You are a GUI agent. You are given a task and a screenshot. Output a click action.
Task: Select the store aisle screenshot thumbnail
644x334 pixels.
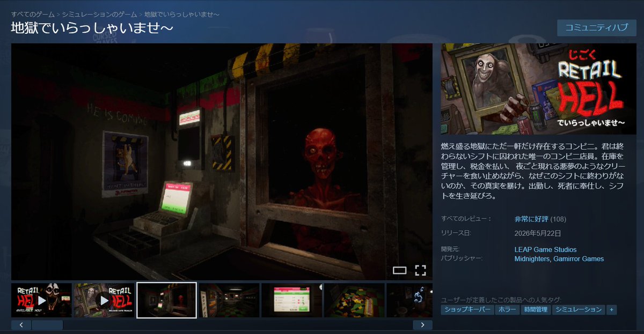[229, 300]
